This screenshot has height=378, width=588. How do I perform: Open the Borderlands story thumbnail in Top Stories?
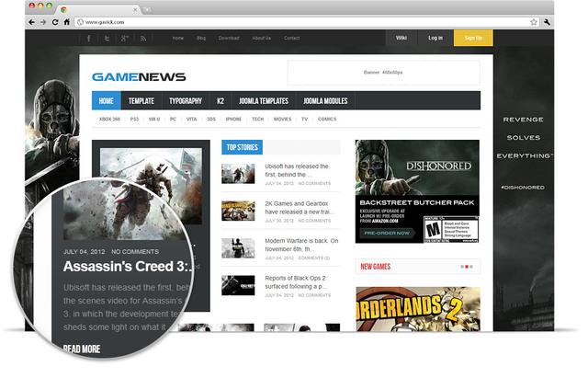[x=238, y=211]
